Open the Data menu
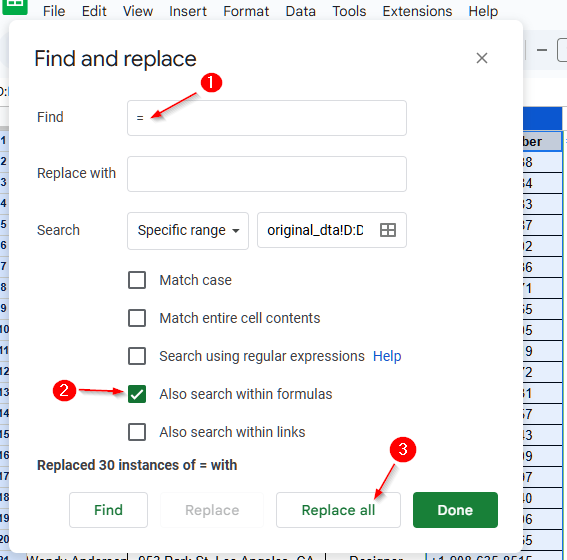 pyautogui.click(x=300, y=11)
